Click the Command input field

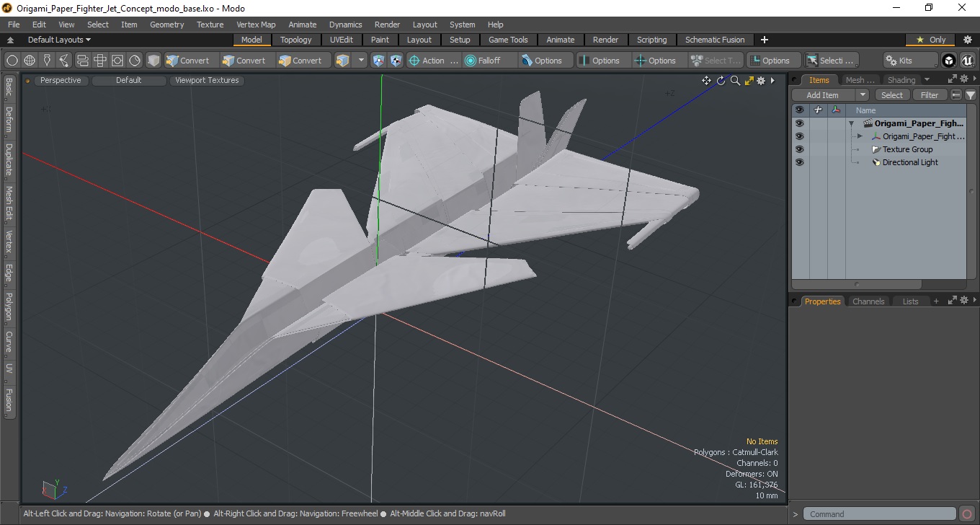pos(879,514)
